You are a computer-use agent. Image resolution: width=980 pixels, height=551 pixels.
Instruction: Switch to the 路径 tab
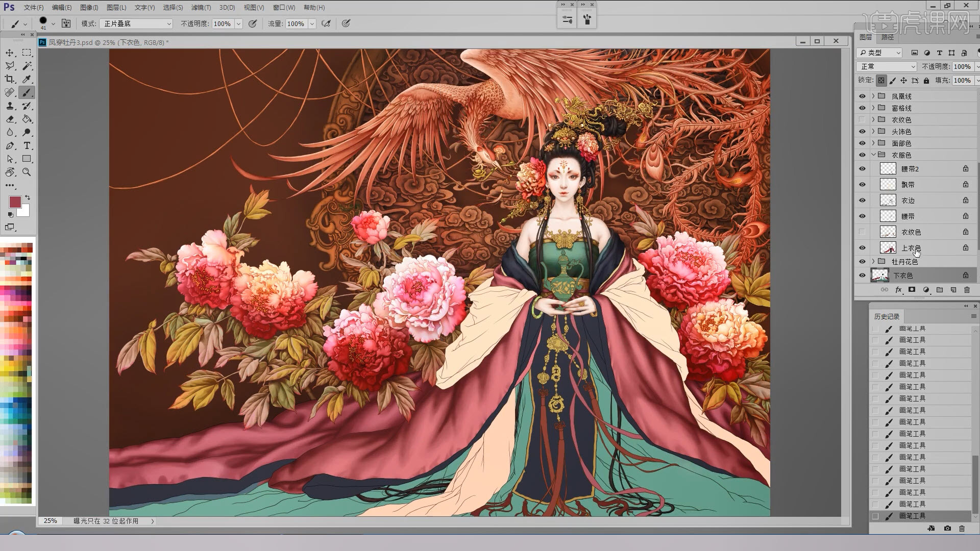[x=888, y=37]
